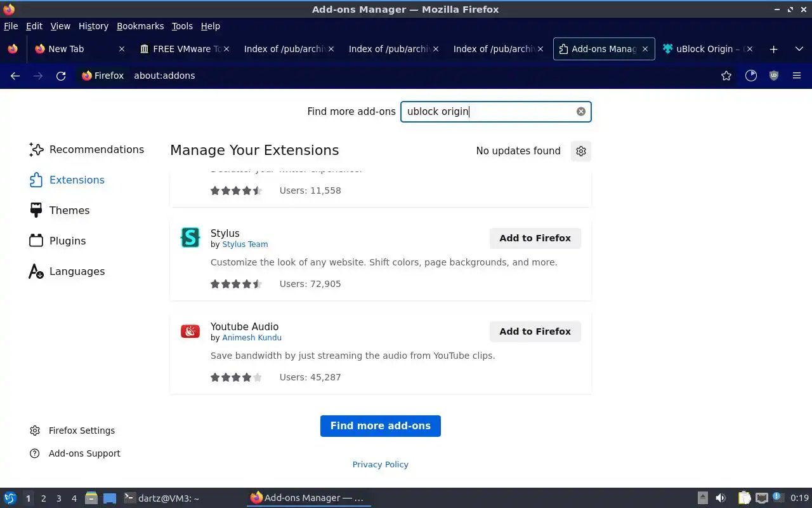Screen dimensions: 812x508
Task: Open the Help menu
Action: click(211, 26)
